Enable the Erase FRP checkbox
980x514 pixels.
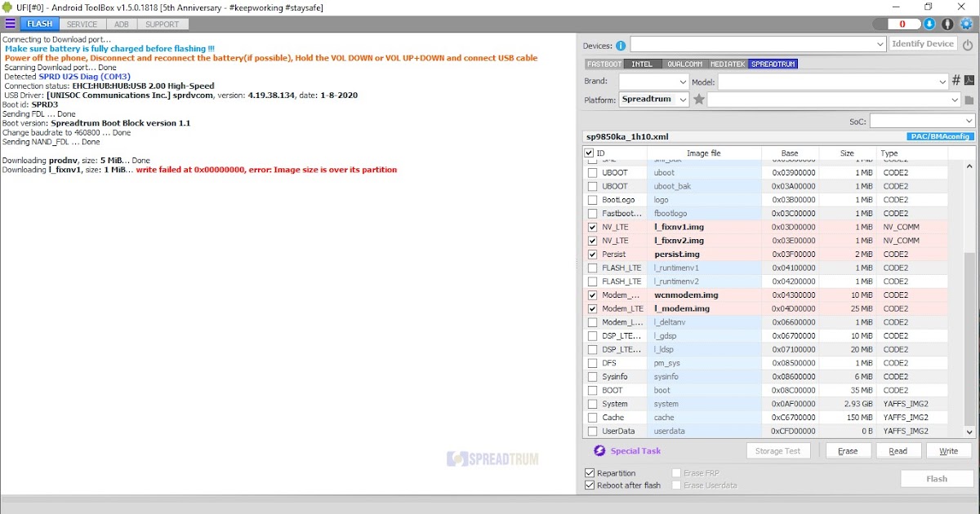coord(676,473)
